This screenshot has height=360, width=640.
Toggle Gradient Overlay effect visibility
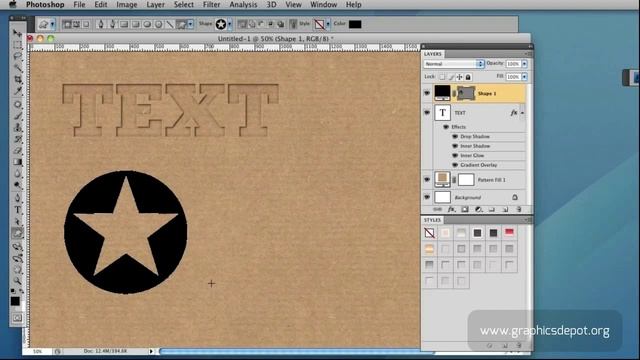[455, 165]
